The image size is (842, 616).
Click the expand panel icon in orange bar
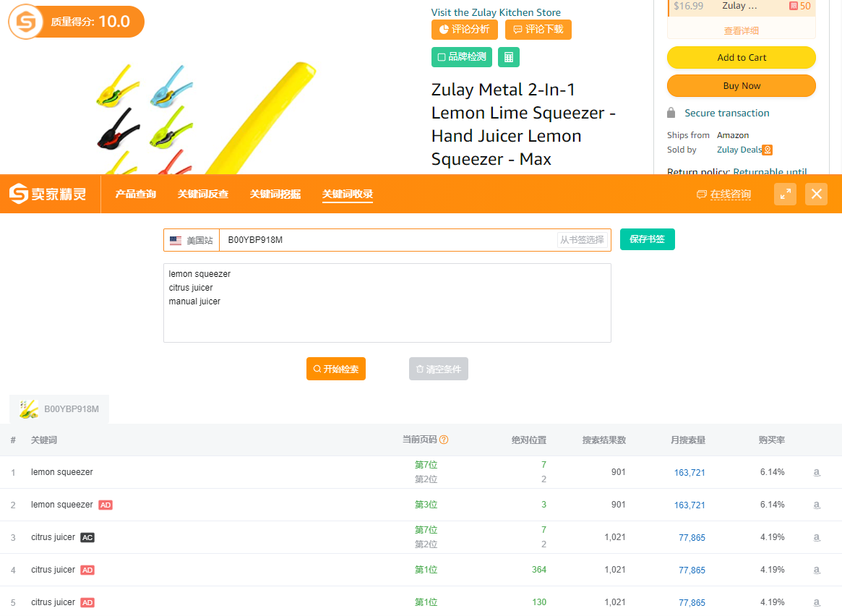pyautogui.click(x=785, y=194)
